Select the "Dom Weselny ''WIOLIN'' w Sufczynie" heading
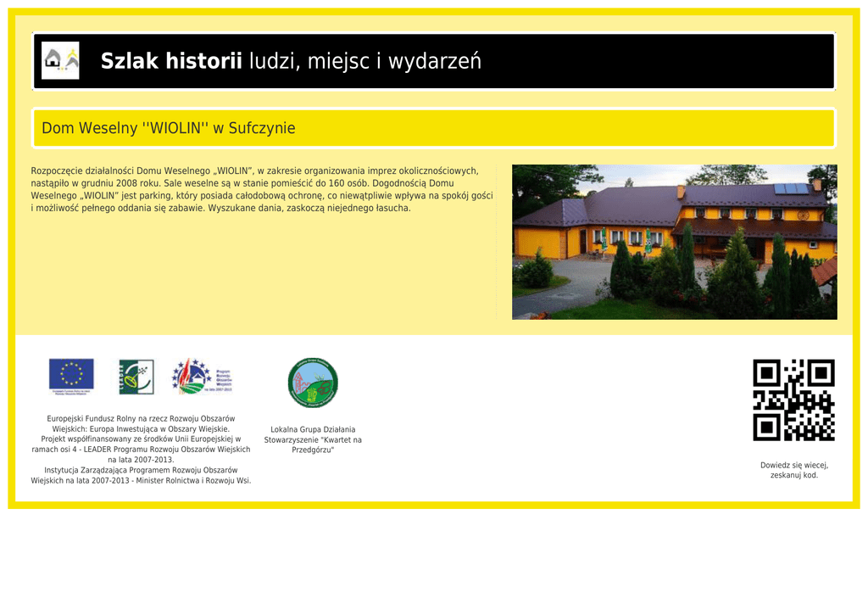Image resolution: width=868 pixels, height=615 pixels. tap(169, 128)
